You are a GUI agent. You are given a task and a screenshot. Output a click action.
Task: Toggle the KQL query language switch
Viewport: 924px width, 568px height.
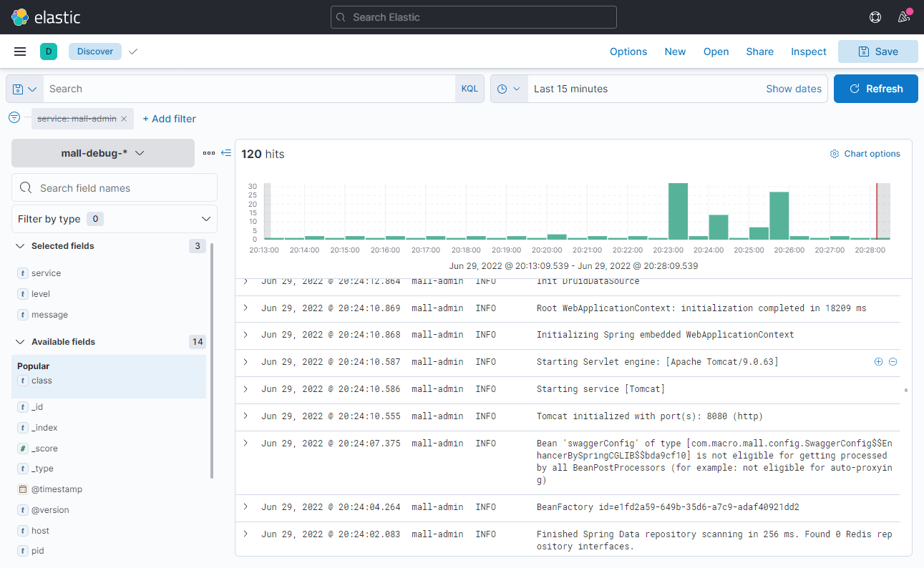point(470,89)
